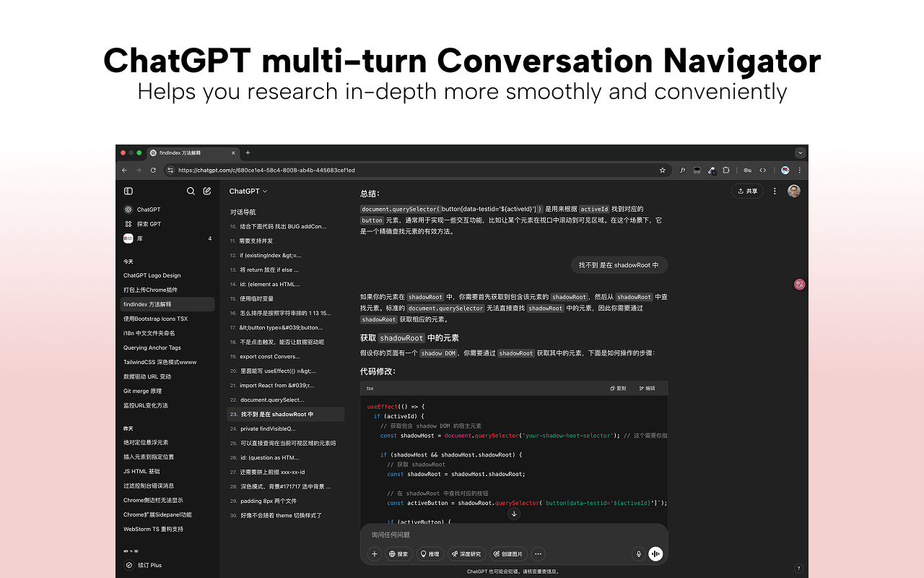Viewport: 924px width, 578px height.
Task: Open the ChatGPT Logo Design conversation
Action: tap(167, 275)
